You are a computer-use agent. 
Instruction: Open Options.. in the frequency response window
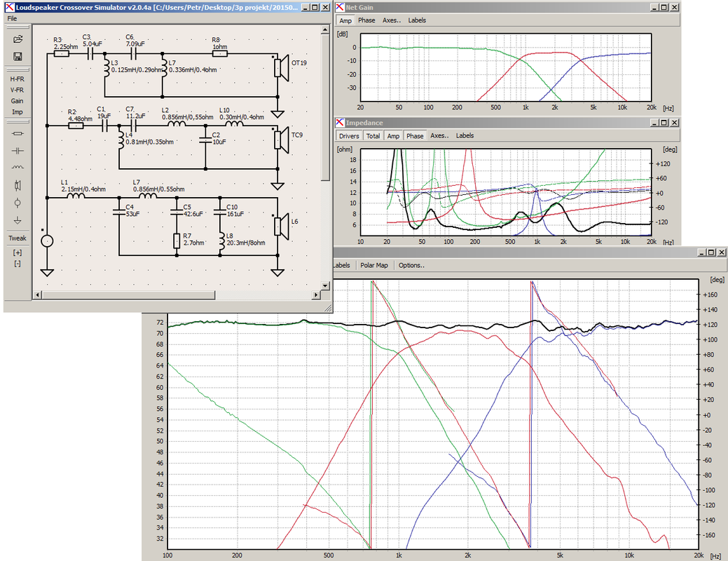tap(411, 265)
